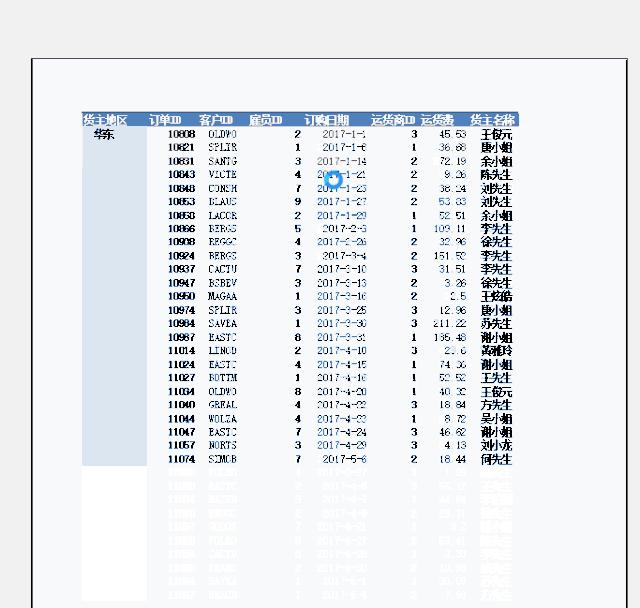Click the freight value 46.62
The width and height of the screenshot is (640, 608).
(453, 432)
